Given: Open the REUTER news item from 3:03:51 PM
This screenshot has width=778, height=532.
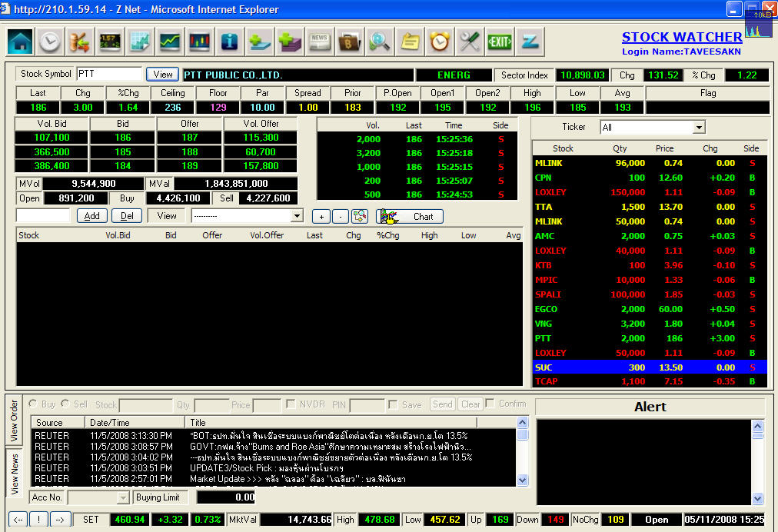Looking at the screenshot, I should (x=274, y=468).
